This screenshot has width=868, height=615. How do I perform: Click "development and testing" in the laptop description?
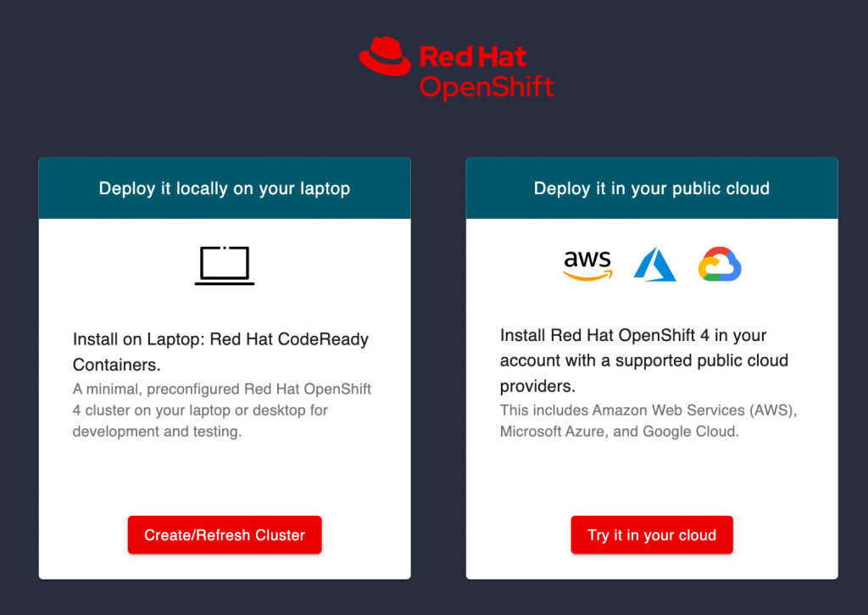coord(157,432)
